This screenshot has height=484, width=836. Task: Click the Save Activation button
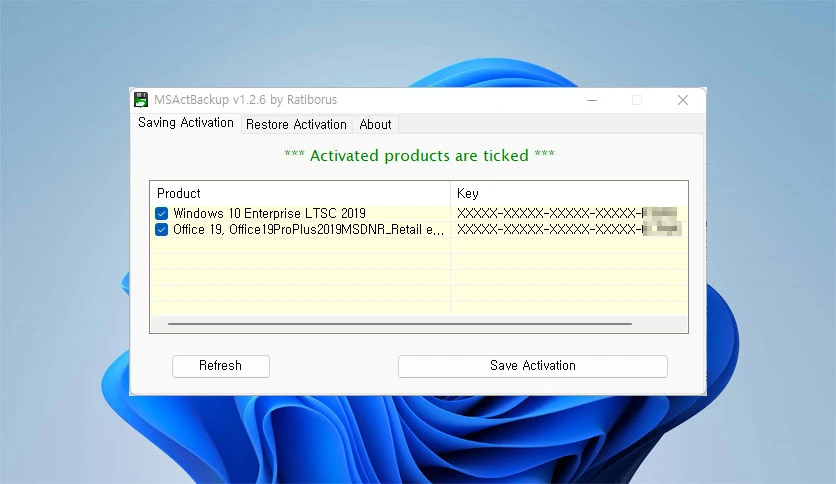point(533,366)
